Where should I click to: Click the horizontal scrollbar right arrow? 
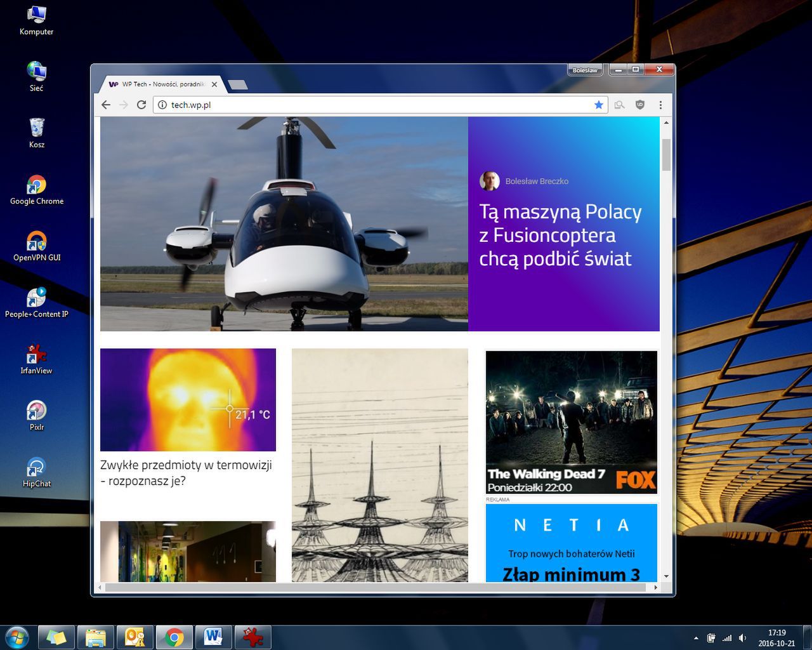[656, 587]
